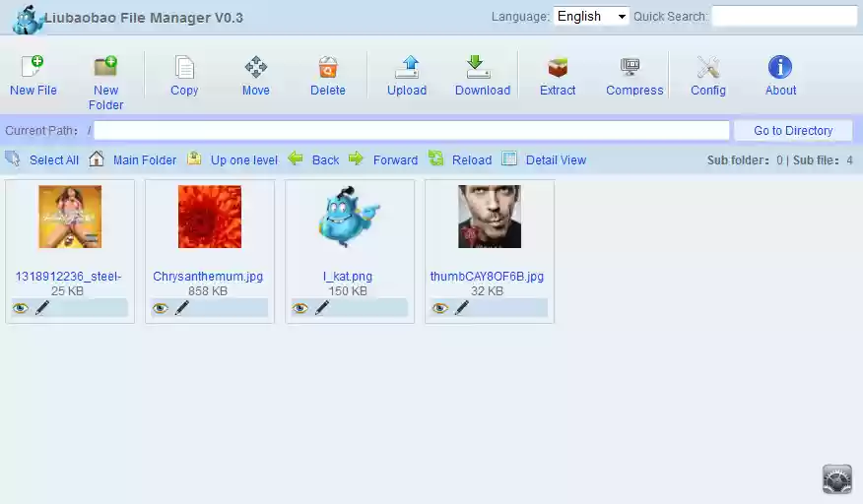Click the Liubaobao genie logo
The image size is (863, 504).
28,20
